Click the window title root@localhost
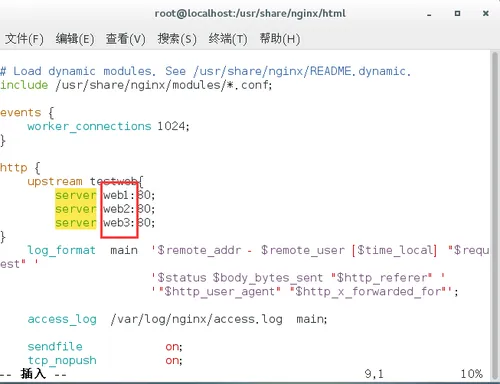Viewport: 500px width, 384px height. click(250, 14)
